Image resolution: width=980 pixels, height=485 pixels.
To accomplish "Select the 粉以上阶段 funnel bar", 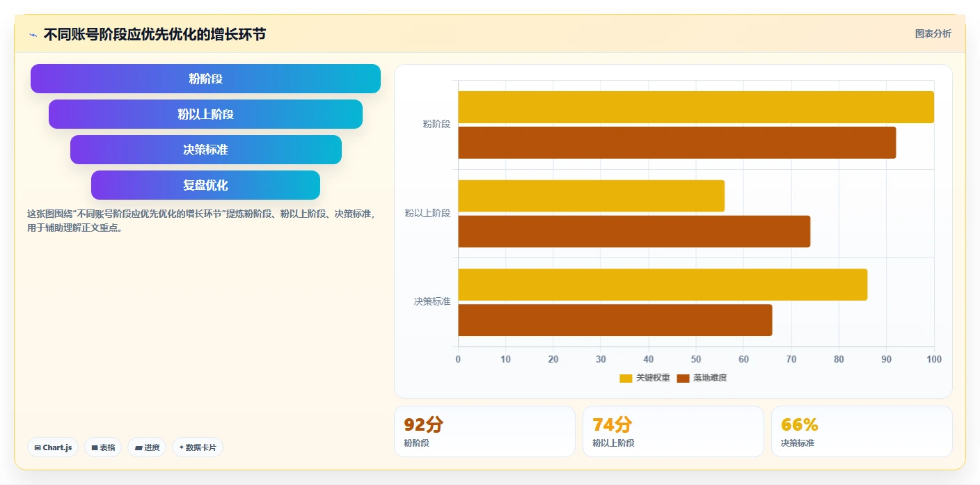I will 205,114.
